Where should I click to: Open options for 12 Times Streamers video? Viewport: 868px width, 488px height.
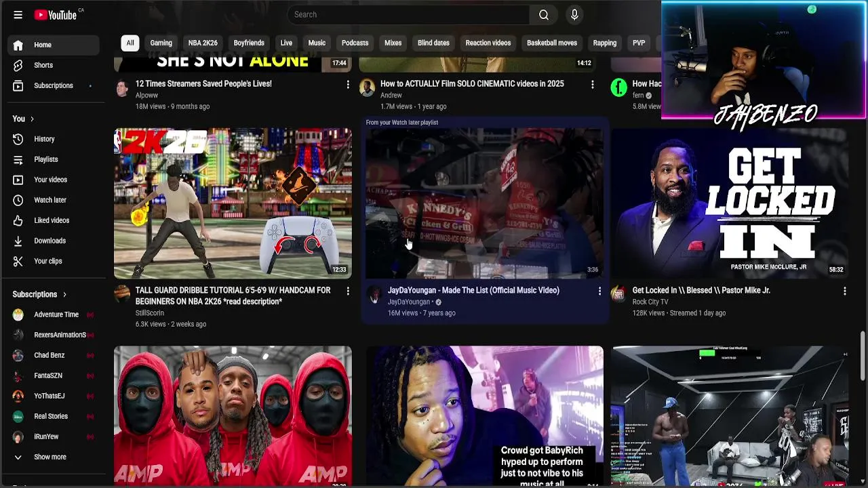tap(348, 85)
